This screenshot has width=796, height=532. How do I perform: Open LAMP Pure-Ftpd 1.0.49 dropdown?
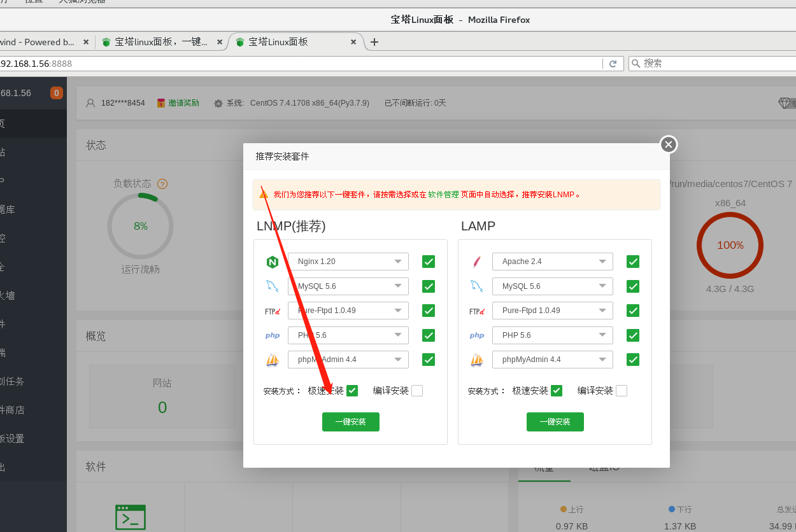tap(553, 311)
